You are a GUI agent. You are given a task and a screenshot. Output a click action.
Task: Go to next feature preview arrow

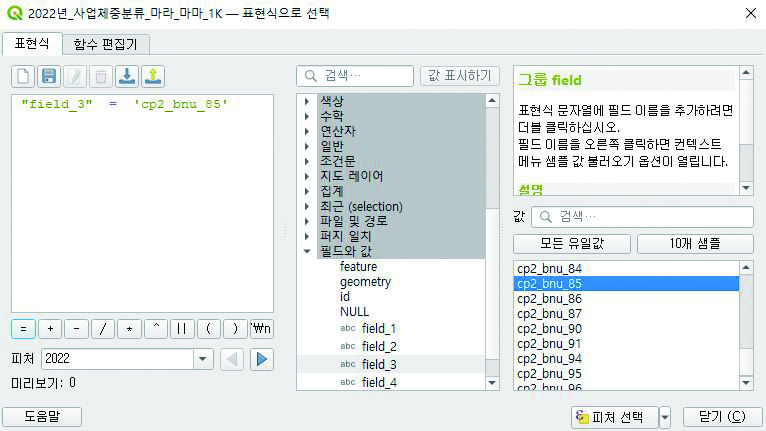point(261,359)
